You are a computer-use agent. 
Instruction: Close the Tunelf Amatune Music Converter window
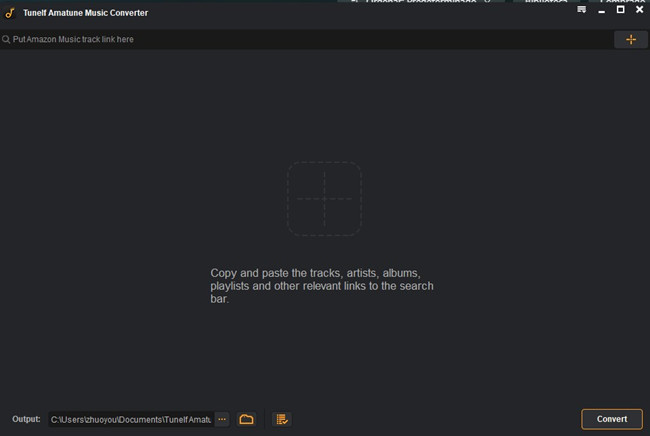click(640, 10)
